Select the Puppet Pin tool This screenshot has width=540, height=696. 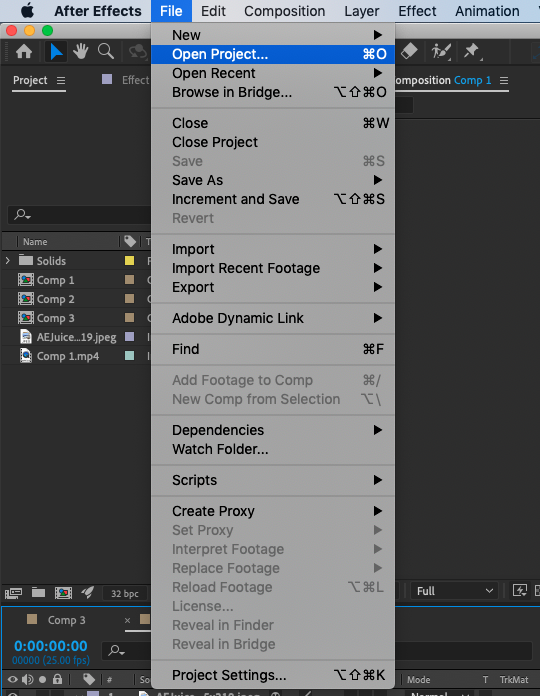pos(472,51)
